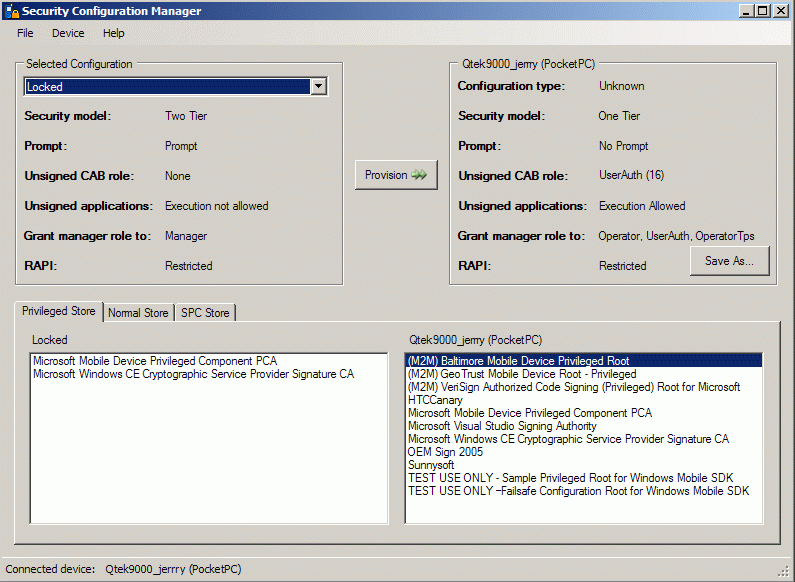The image size is (795, 582).
Task: Switch to the SPC Store tab
Action: pos(205,313)
